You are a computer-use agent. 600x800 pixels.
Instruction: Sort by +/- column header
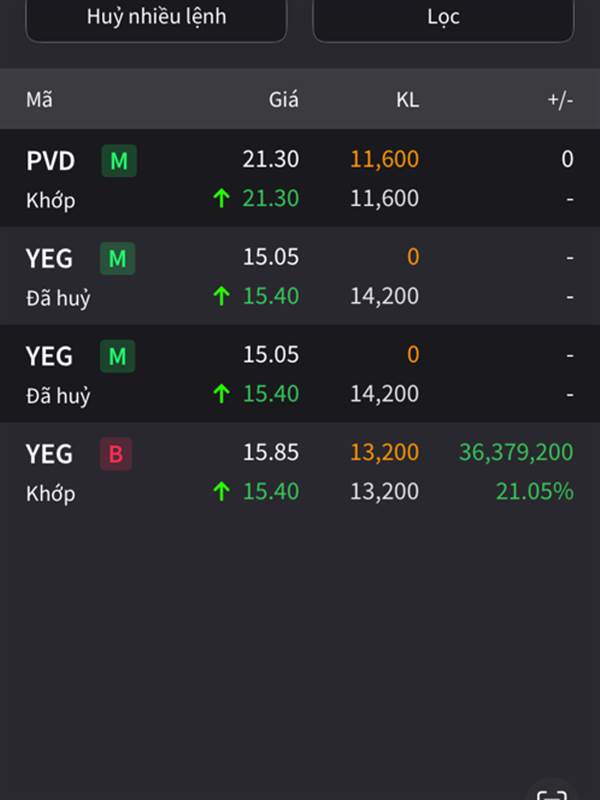560,99
